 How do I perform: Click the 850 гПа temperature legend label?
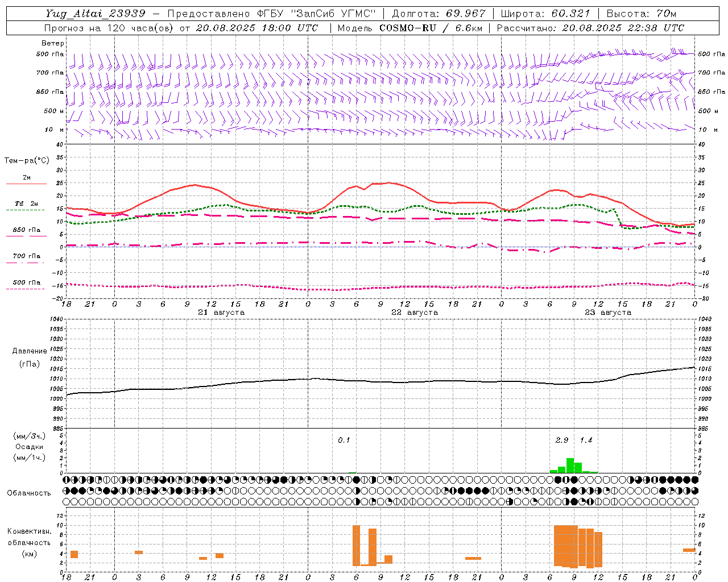(27, 230)
